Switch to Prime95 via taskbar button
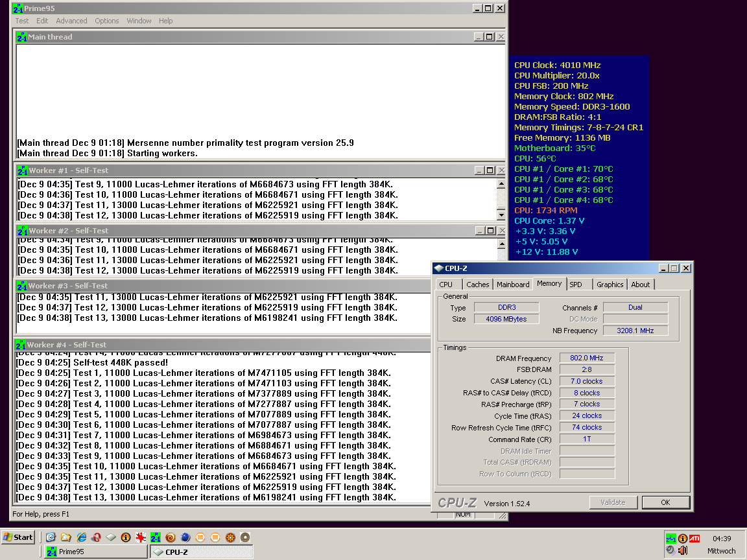Screen dimensions: 747x560 pyautogui.click(x=95, y=552)
